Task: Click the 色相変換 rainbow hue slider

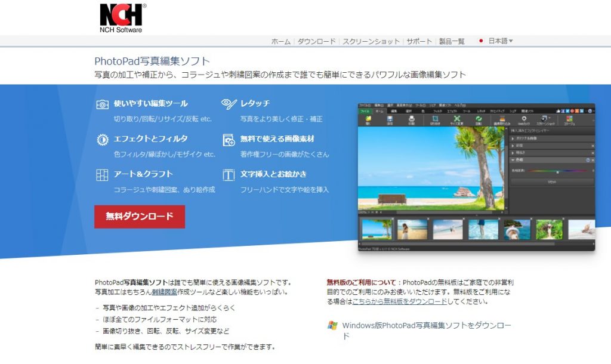Action: click(x=557, y=171)
